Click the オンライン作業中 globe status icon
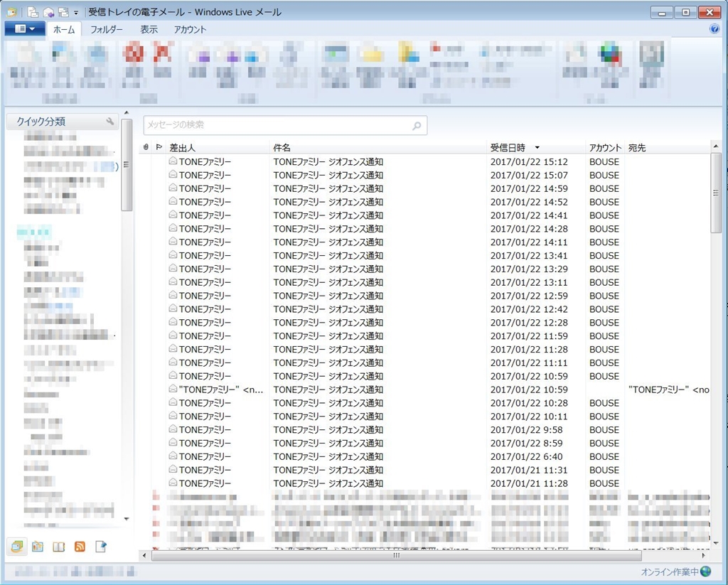Viewport: 728px width, 585px height. tap(706, 571)
